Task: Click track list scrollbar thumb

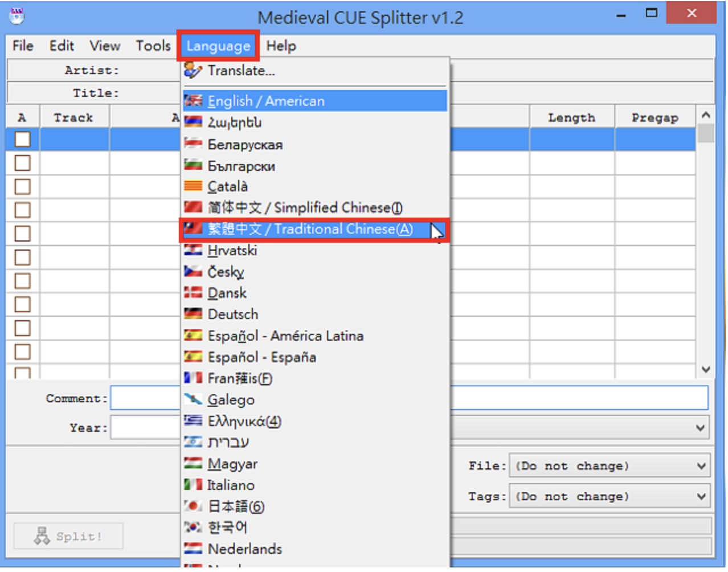Action: 706,134
